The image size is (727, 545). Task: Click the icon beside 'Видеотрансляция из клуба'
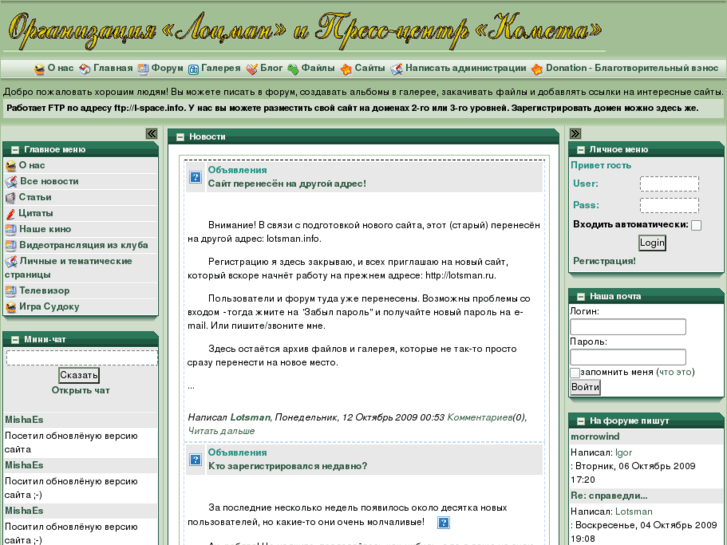click(11, 245)
